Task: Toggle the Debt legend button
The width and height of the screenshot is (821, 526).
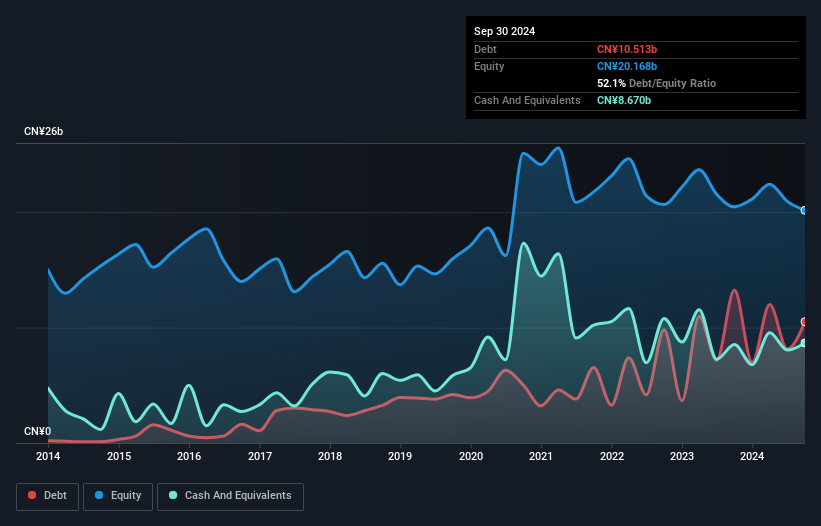Action: (x=48, y=496)
